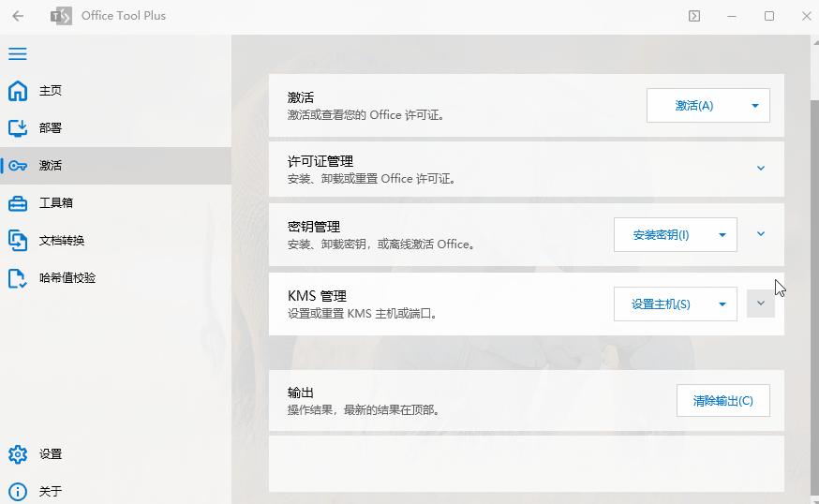The width and height of the screenshot is (819, 504).
Task: Click the key icon beside 激活
Action: tap(18, 166)
